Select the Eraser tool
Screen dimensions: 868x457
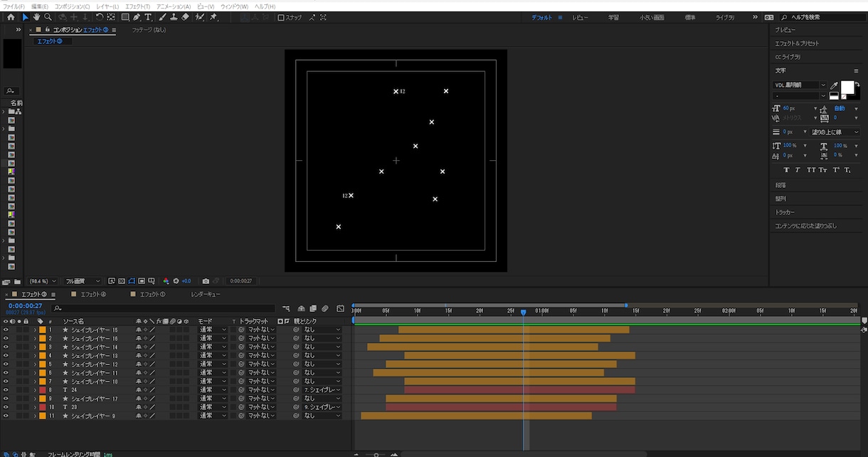pyautogui.click(x=185, y=17)
